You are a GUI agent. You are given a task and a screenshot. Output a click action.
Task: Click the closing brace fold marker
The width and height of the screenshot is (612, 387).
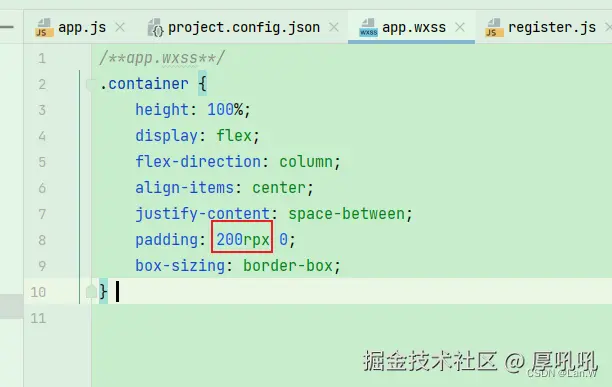point(91,291)
